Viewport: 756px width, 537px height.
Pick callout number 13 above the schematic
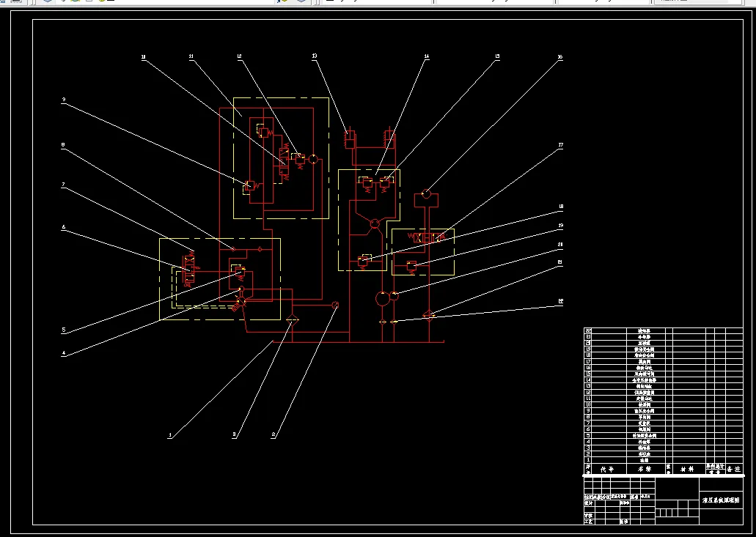315,56
